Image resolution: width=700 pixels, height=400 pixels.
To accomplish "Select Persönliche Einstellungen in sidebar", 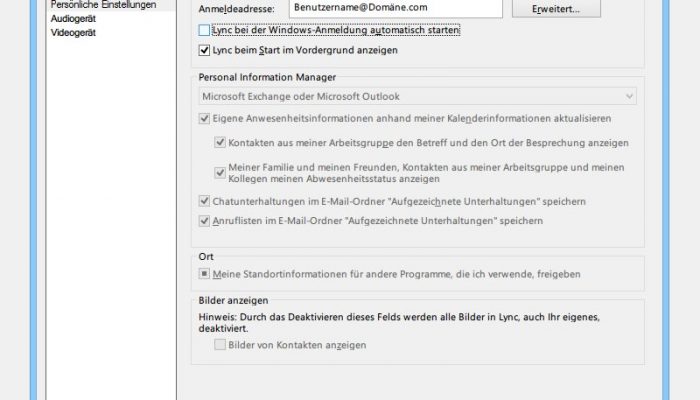I will pos(104,5).
